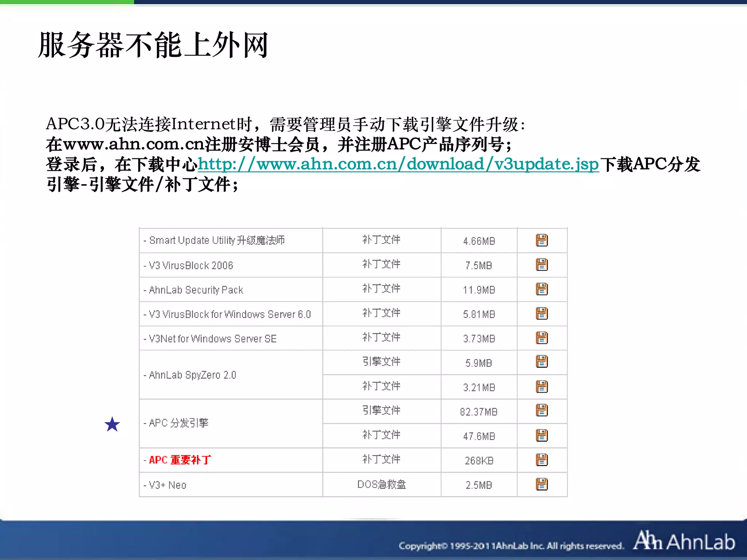Select the AhnLab SpyZero 2.0 entry
747x560 pixels.
192,375
